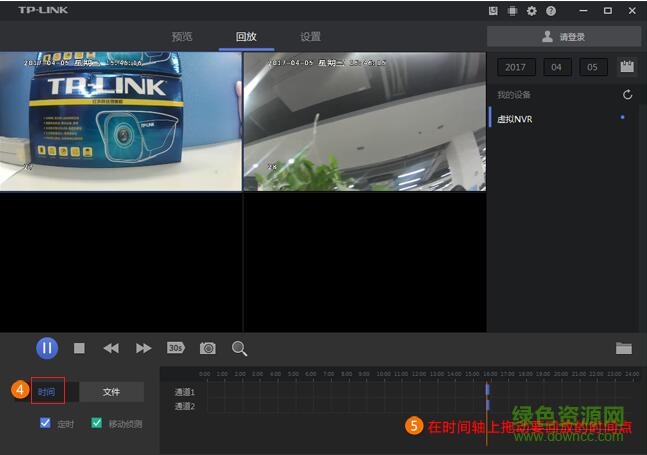Open the calendar date picker
647x455 pixels.
pos(627,67)
